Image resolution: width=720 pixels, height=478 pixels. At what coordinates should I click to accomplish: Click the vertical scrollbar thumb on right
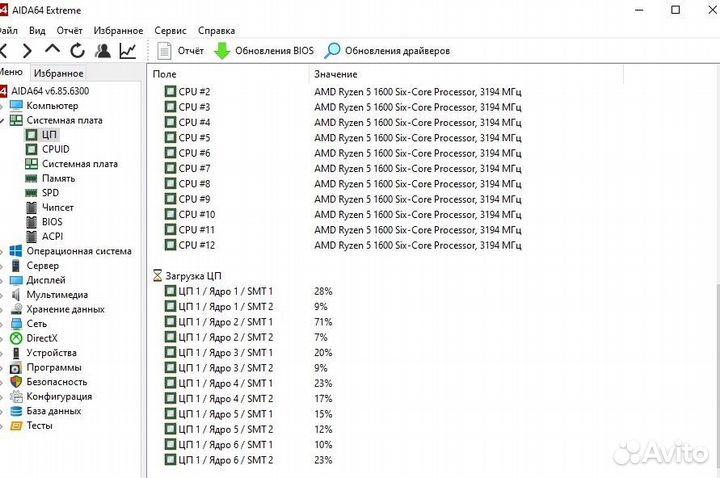(716, 377)
